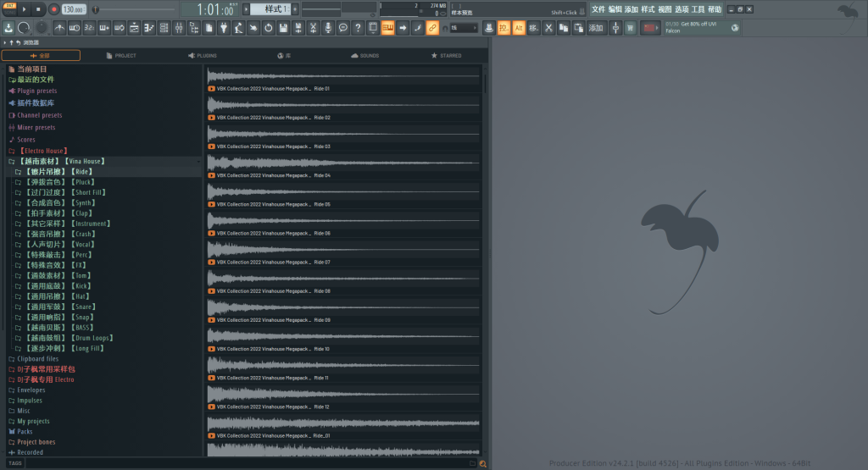Click the desk lamp icon
Screen dimensions: 868x470
(238, 28)
